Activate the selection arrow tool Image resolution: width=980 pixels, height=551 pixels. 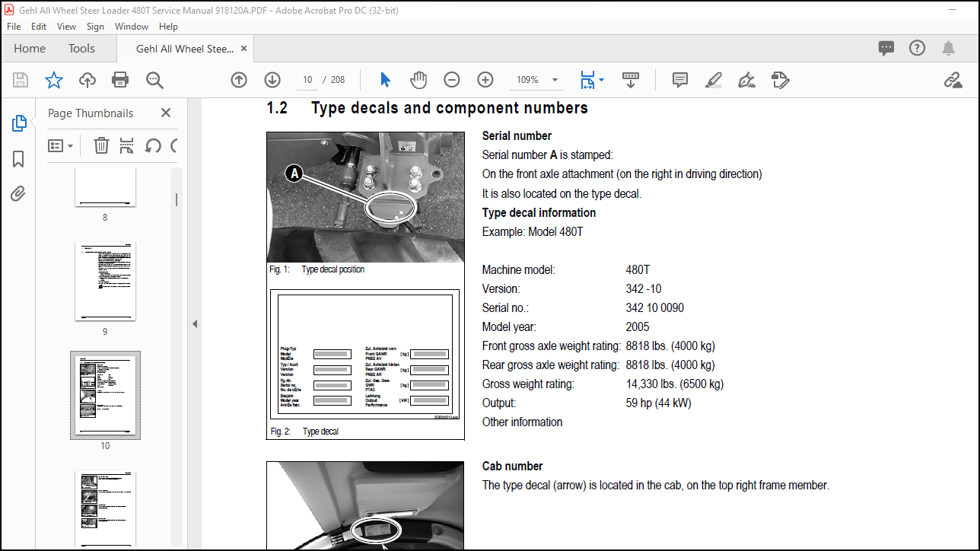point(385,80)
